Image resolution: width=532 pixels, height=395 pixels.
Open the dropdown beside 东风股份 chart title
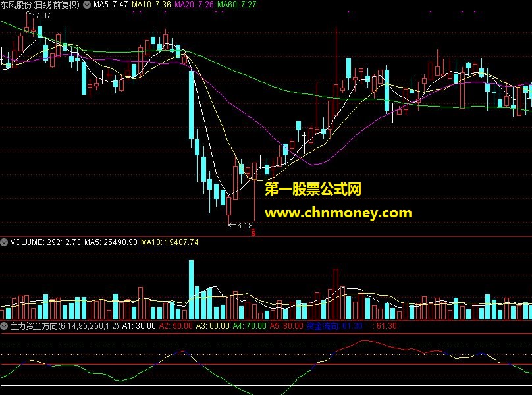pyautogui.click(x=87, y=5)
